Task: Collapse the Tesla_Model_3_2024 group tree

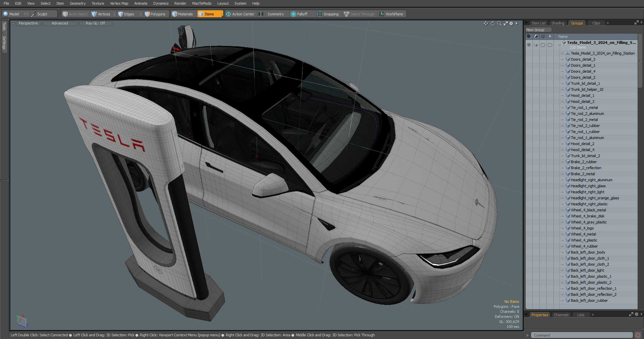Action: 559,45
